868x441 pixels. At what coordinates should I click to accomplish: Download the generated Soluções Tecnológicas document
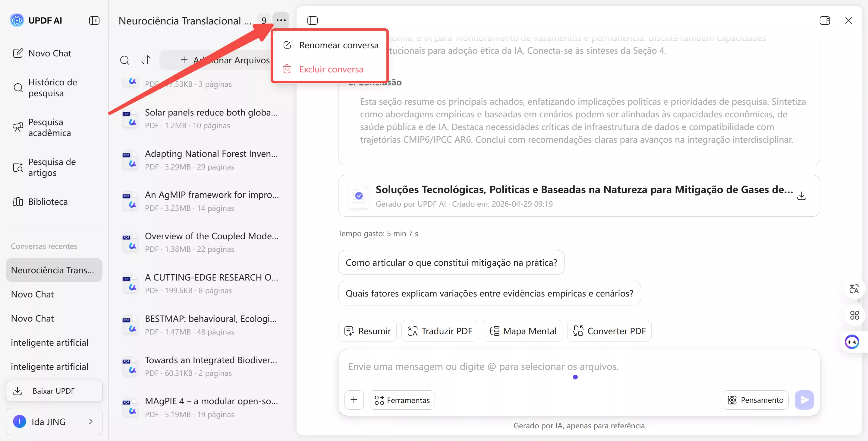pyautogui.click(x=802, y=195)
